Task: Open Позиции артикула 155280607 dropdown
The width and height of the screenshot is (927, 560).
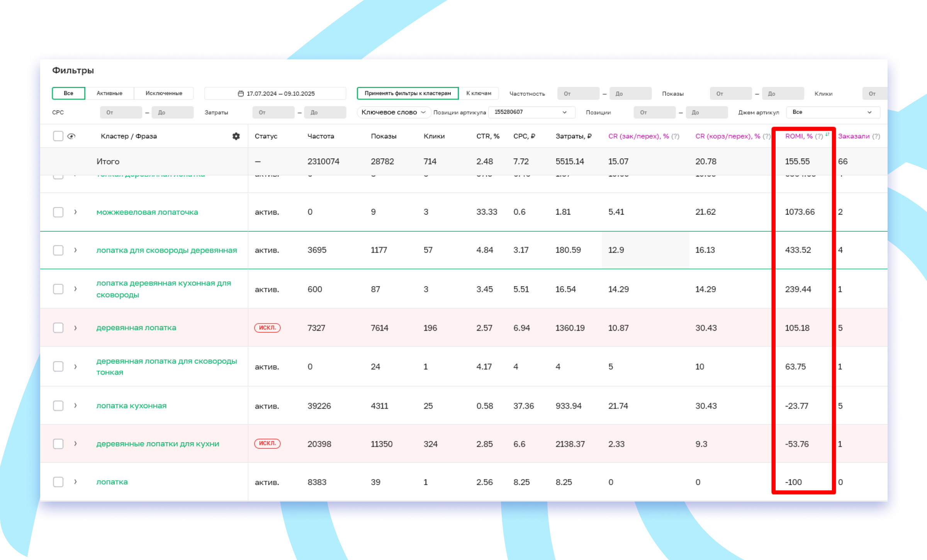Action: point(531,112)
